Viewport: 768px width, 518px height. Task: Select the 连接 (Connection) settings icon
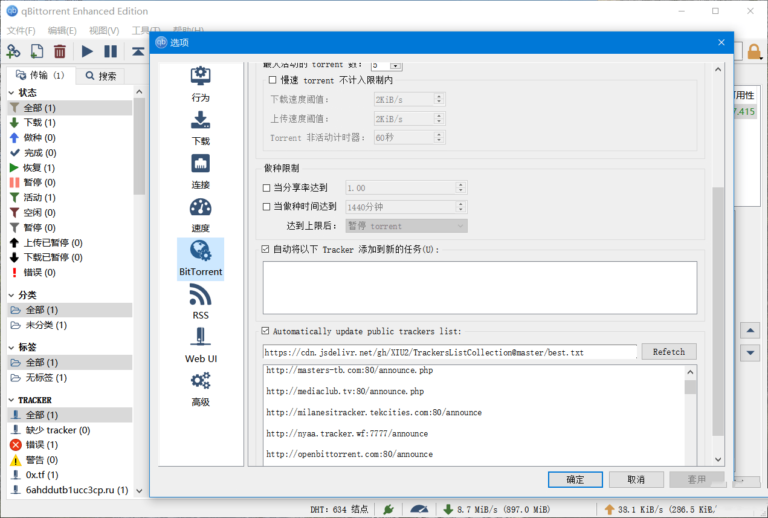[200, 171]
